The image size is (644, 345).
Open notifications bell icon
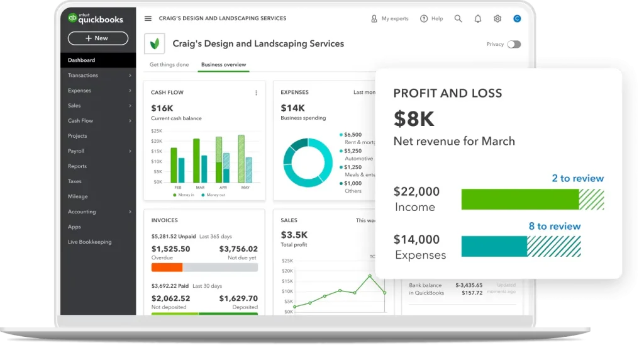[x=478, y=18]
